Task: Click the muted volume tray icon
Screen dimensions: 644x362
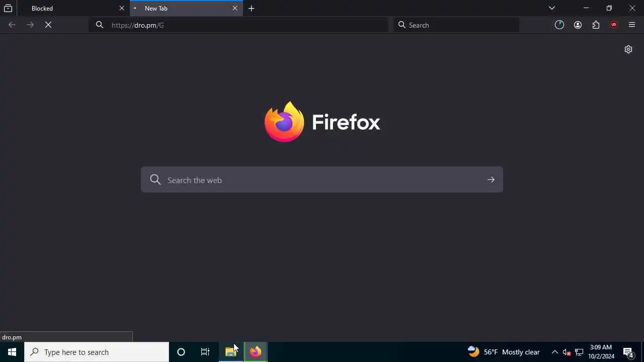Action: tap(567, 352)
